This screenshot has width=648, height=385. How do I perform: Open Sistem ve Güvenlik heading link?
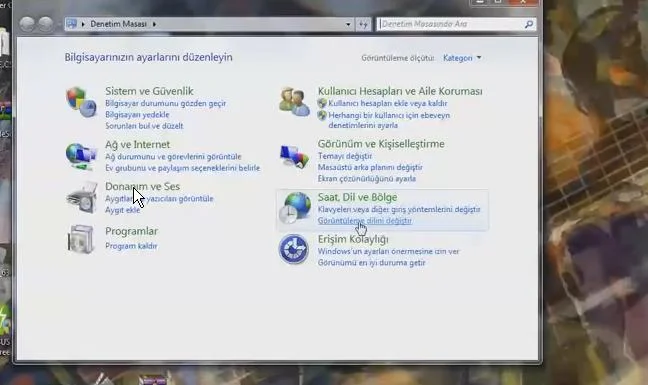point(149,91)
